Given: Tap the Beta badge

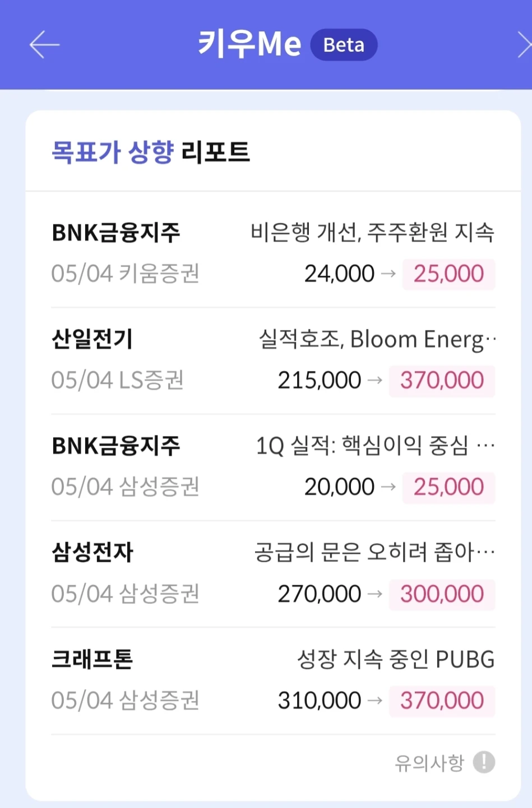Looking at the screenshot, I should pyautogui.click(x=344, y=45).
